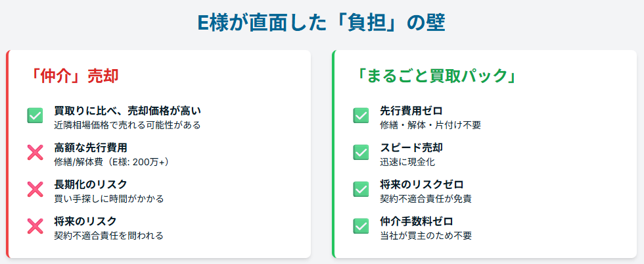Screen dimensions: 644x264
Task: Click the subtext 契約不適合責任が免責
Action: (x=426, y=198)
